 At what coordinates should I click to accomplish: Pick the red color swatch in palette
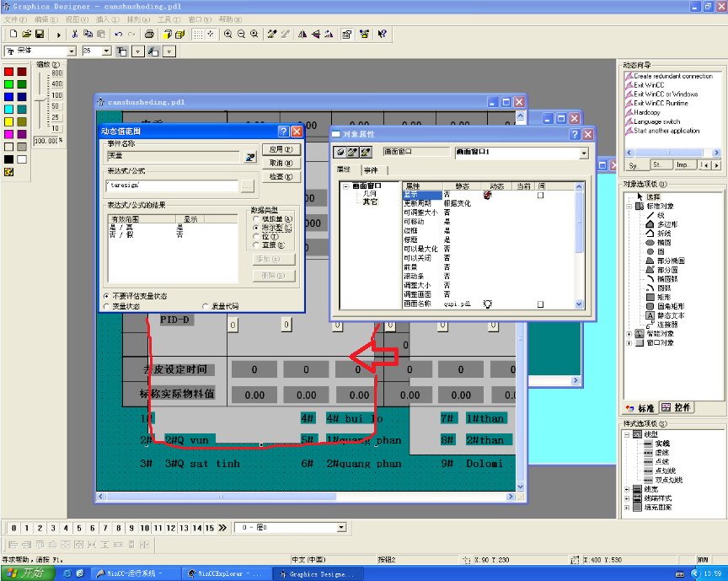point(8,72)
